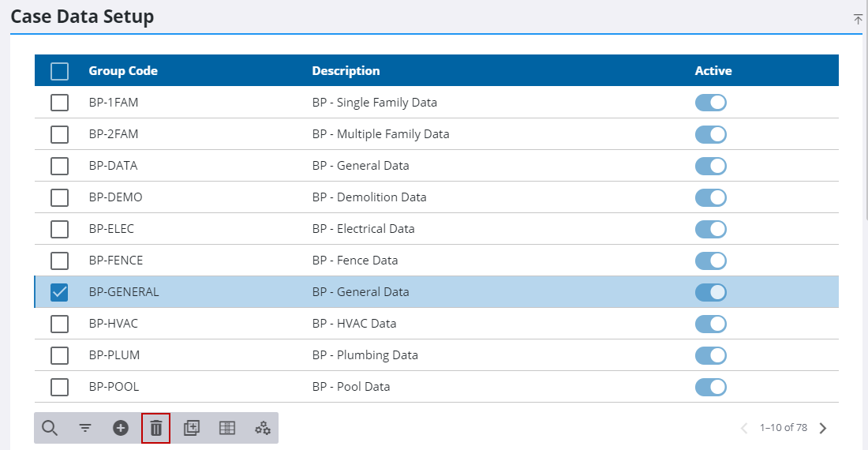
Task: Toggle Active switch for BP-ELEC
Action: pos(711,229)
